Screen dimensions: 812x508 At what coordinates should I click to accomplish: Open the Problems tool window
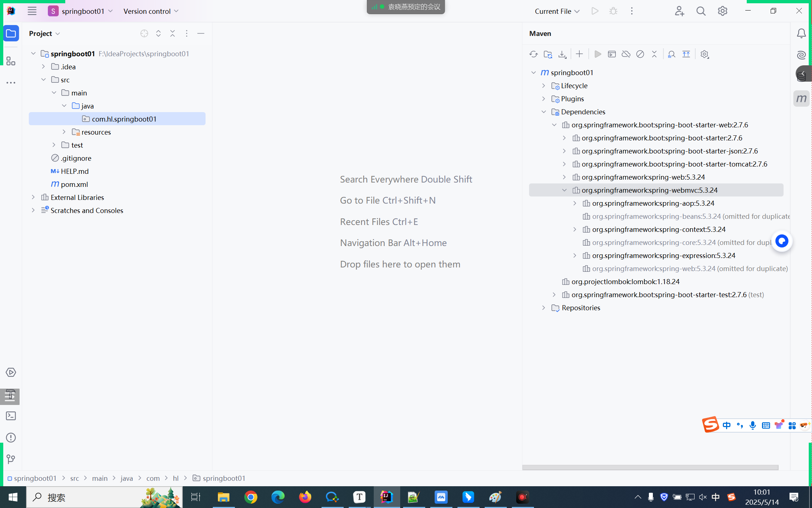11,438
